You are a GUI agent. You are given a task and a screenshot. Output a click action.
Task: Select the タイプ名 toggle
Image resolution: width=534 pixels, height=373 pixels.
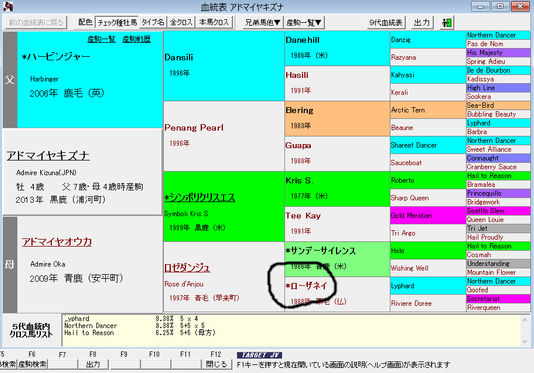pyautogui.click(x=153, y=22)
